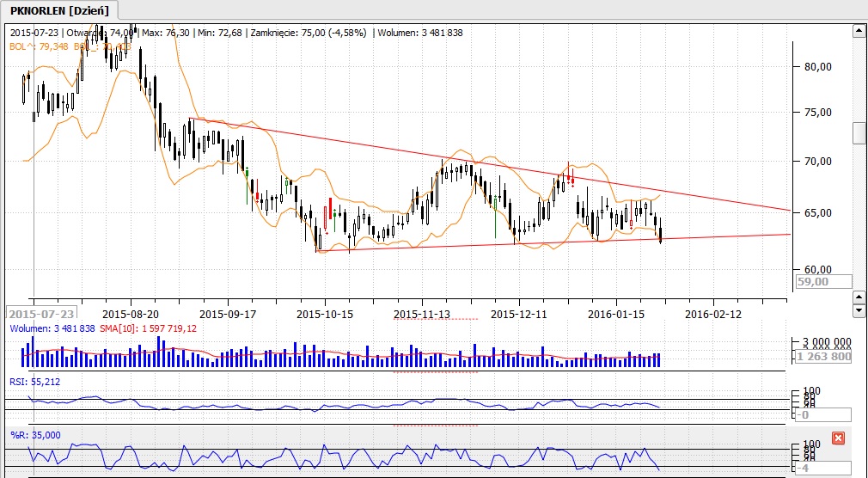Click the %R: 35,000 indicator label
This screenshot has height=478, width=868.
[x=34, y=435]
